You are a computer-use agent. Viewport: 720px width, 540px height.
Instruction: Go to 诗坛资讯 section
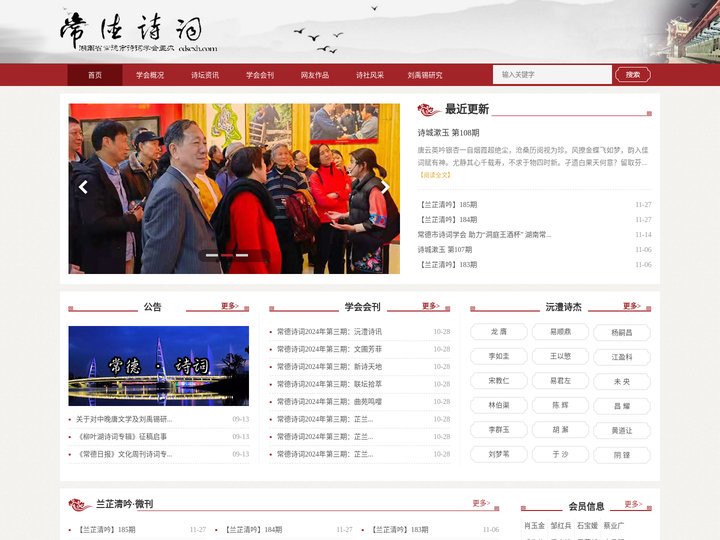(205, 75)
